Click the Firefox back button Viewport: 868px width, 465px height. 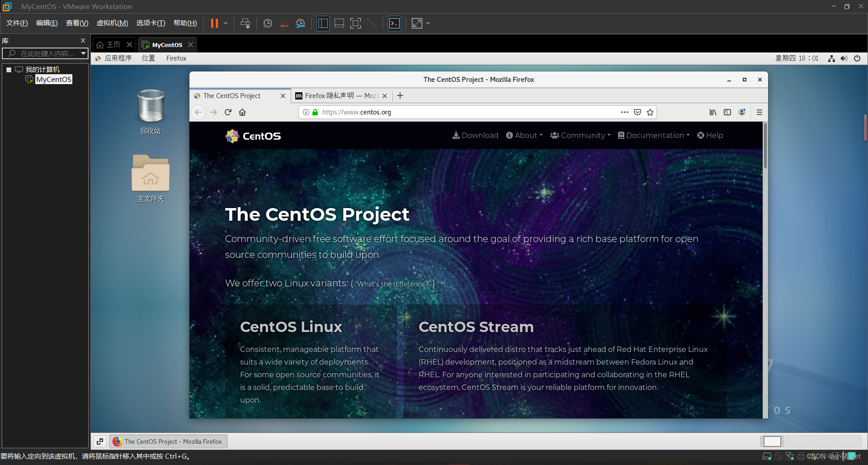[198, 112]
